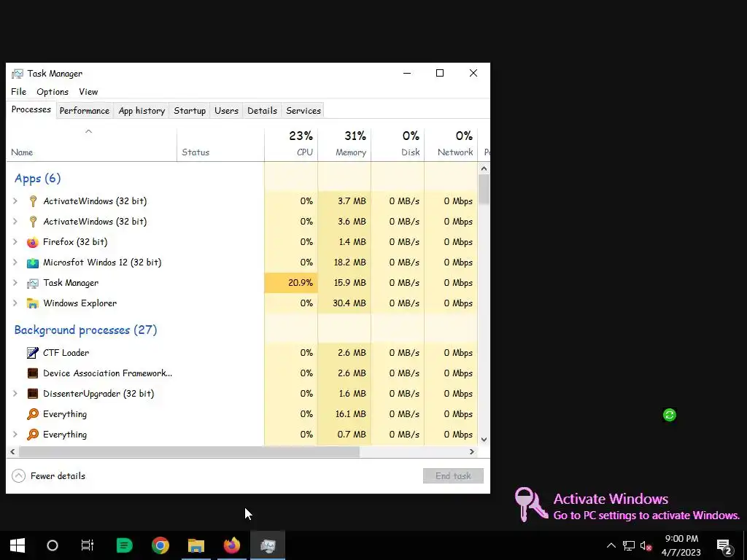Sort processes by Name column
Image resolution: width=747 pixels, height=560 pixels.
(x=91, y=145)
